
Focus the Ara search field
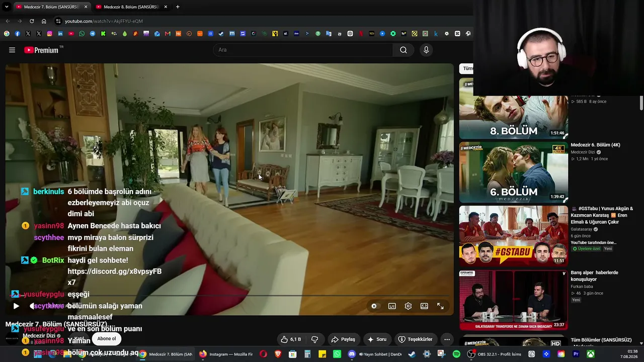(x=303, y=50)
